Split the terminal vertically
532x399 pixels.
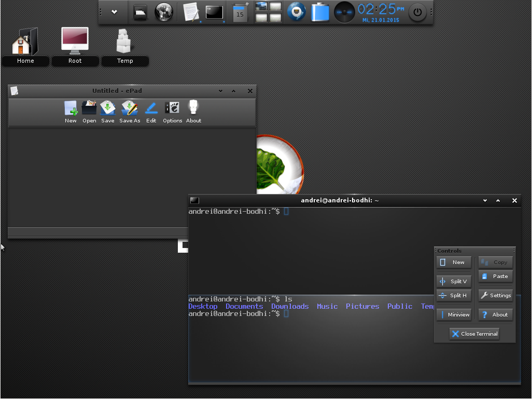[x=453, y=281]
